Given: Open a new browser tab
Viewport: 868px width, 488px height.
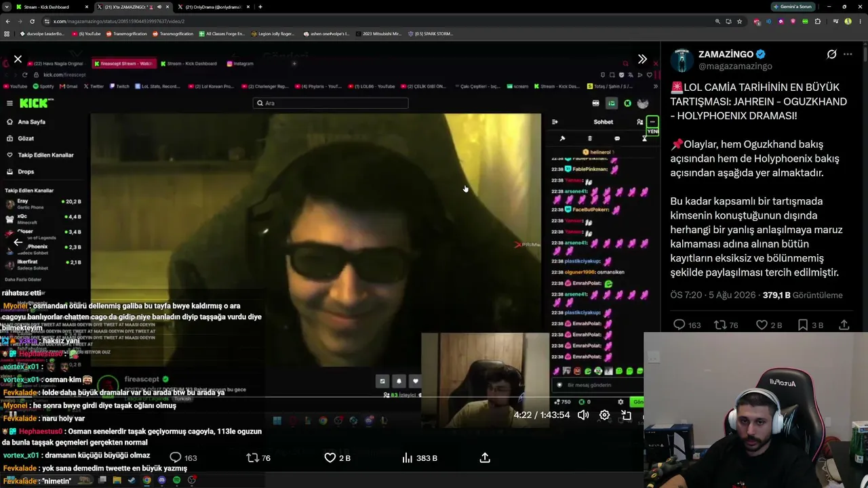Looking at the screenshot, I should pyautogui.click(x=260, y=7).
